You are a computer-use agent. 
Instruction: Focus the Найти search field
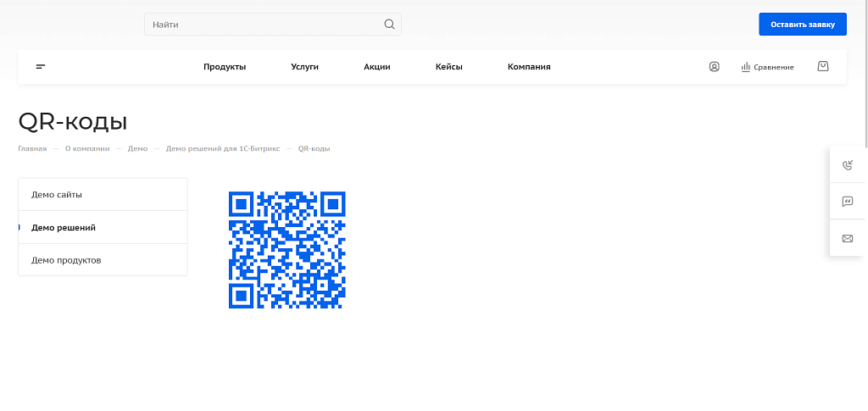point(273,25)
